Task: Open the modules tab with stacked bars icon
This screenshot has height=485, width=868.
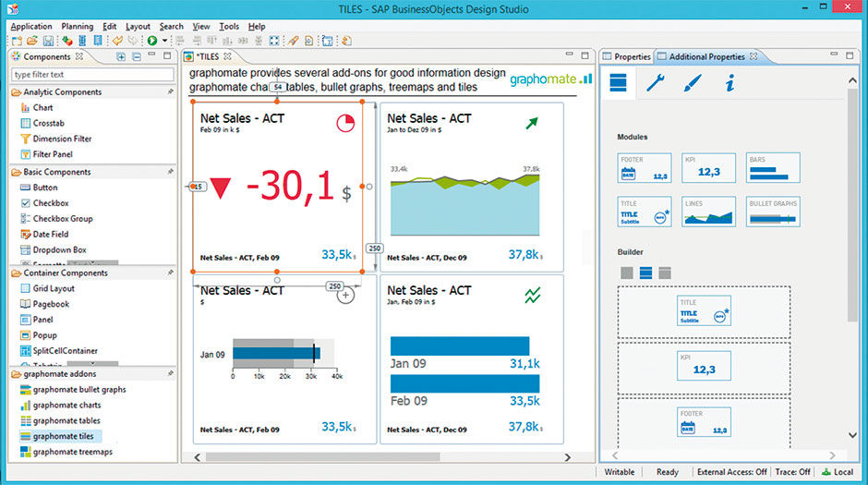Action: coord(618,82)
